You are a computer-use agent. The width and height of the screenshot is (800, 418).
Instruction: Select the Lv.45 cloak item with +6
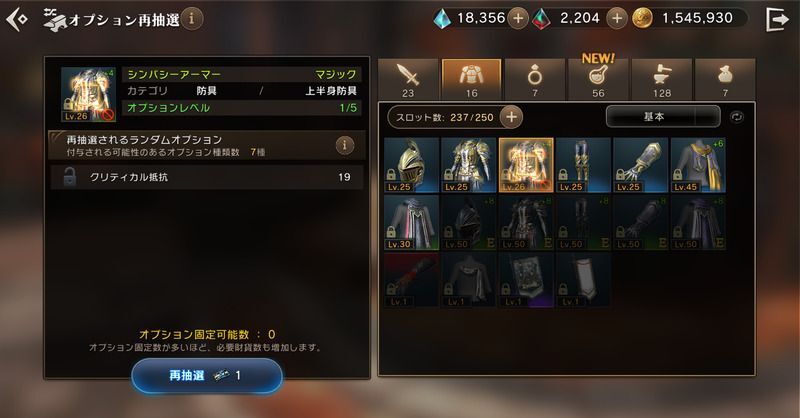(698, 165)
